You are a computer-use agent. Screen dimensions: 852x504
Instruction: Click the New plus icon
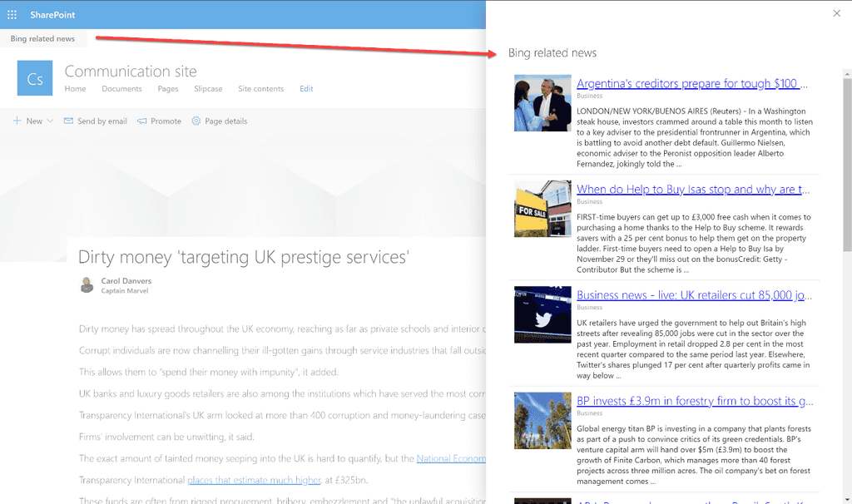pyautogui.click(x=17, y=121)
